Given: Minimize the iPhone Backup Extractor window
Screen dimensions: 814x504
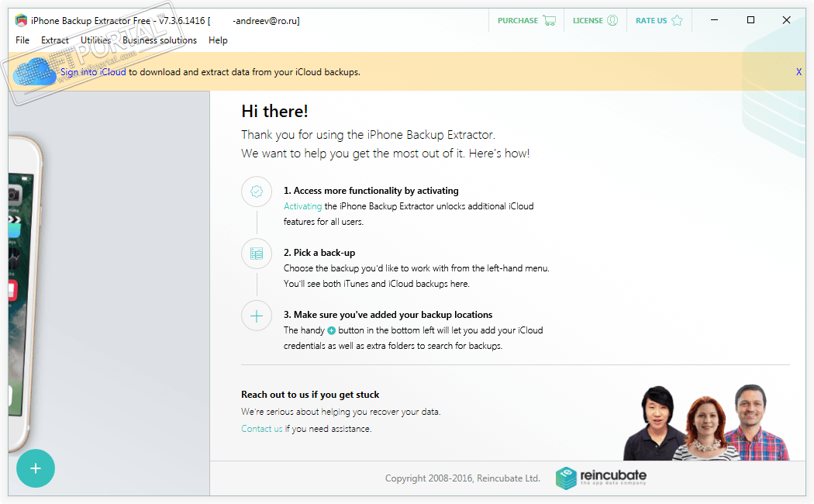Looking at the screenshot, I should [714, 20].
